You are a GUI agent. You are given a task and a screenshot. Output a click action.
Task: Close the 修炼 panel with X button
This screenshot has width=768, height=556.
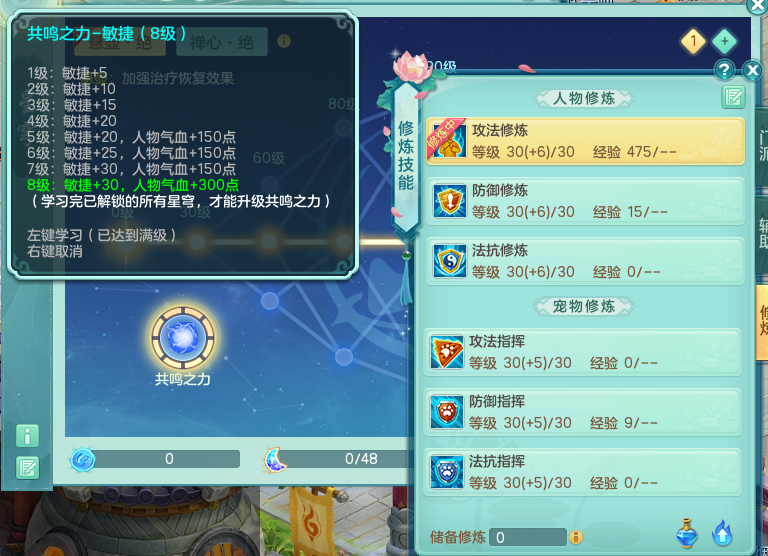753,71
